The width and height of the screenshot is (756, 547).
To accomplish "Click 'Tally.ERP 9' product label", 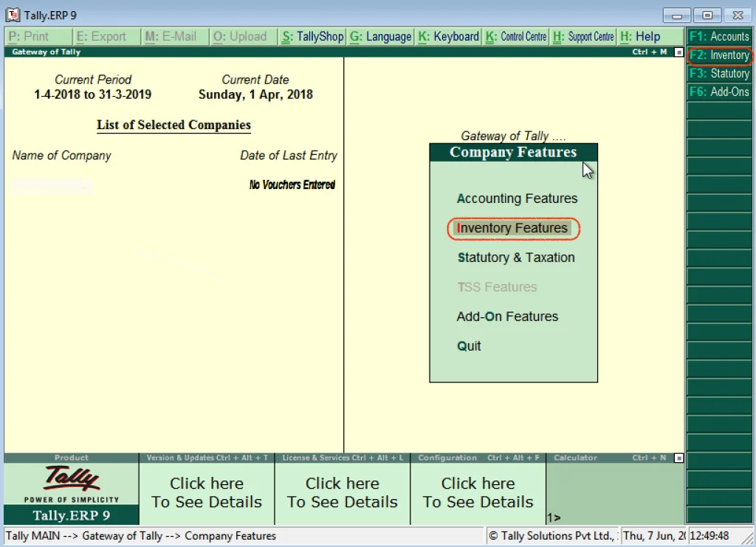I will pos(72,515).
